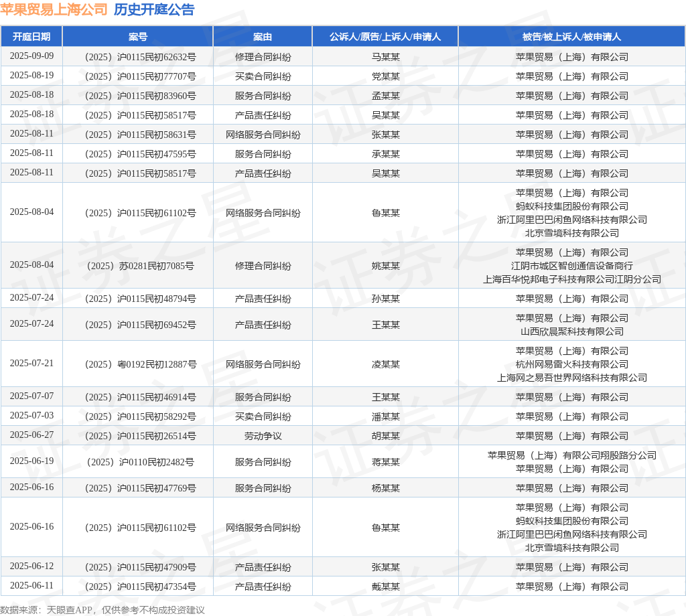Click plaintiff 马某某
The width and height of the screenshot is (686, 616).
pyautogui.click(x=385, y=57)
